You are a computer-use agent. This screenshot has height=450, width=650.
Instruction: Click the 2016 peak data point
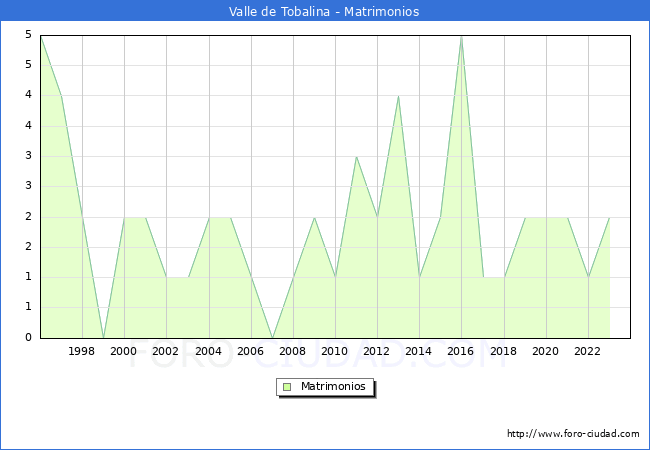tap(461, 36)
